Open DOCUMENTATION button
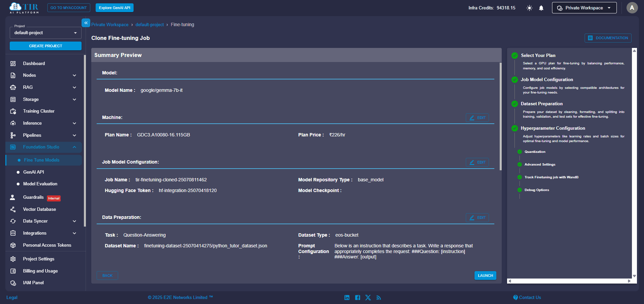The height and width of the screenshot is (304, 644). (x=608, y=38)
